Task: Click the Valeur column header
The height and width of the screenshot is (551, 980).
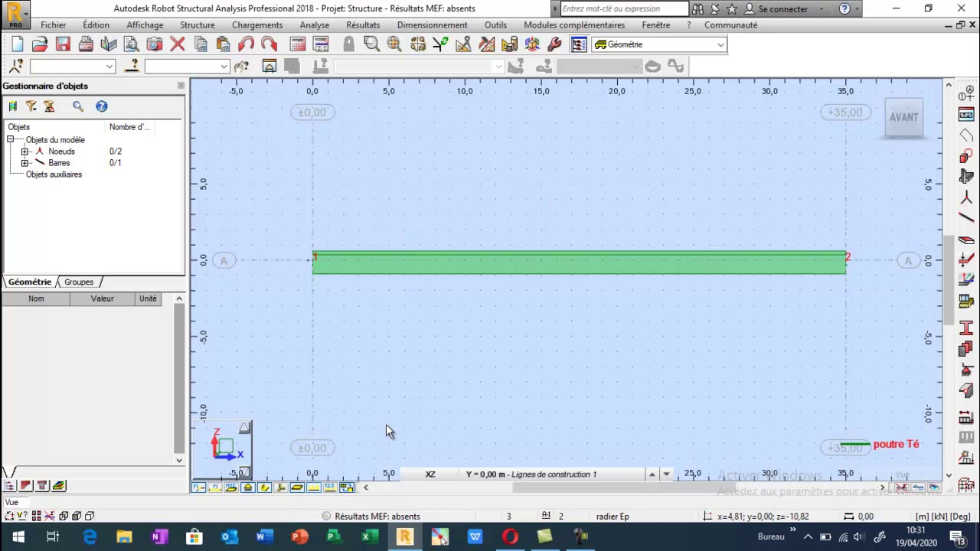Action: coord(103,298)
